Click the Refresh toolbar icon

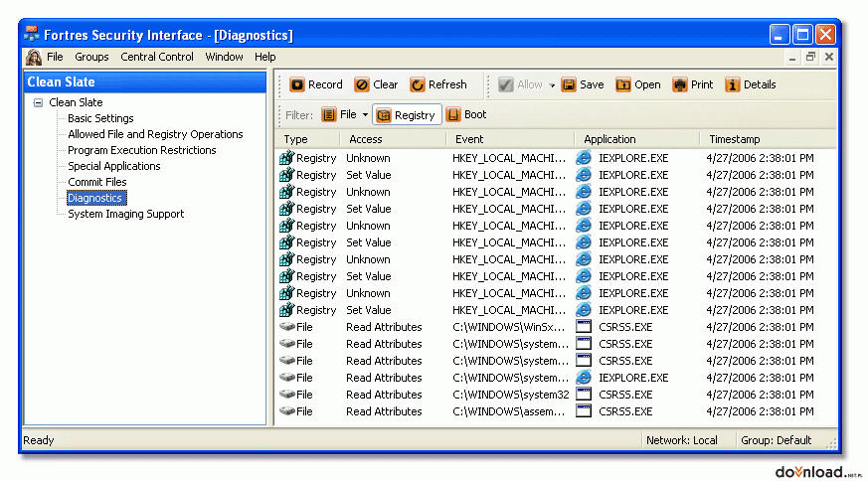point(417,84)
